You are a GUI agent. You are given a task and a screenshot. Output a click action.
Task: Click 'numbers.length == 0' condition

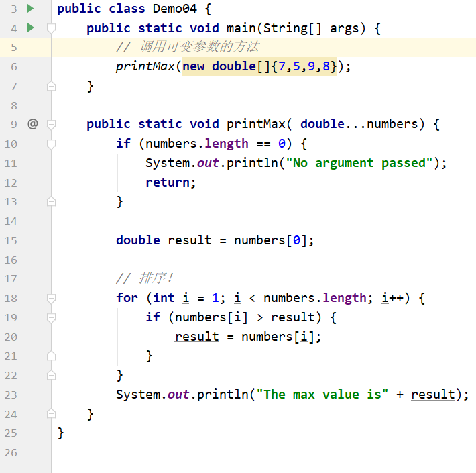click(x=215, y=144)
